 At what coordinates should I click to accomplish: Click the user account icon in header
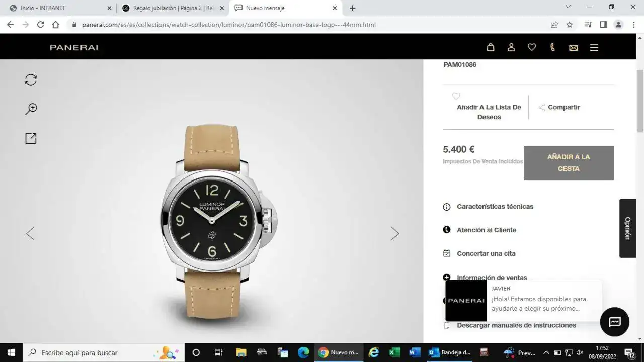(x=511, y=47)
